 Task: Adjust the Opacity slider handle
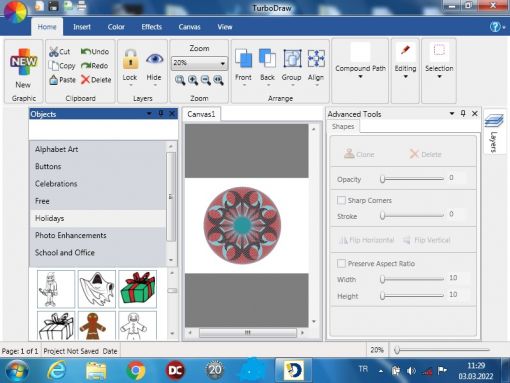(x=382, y=179)
